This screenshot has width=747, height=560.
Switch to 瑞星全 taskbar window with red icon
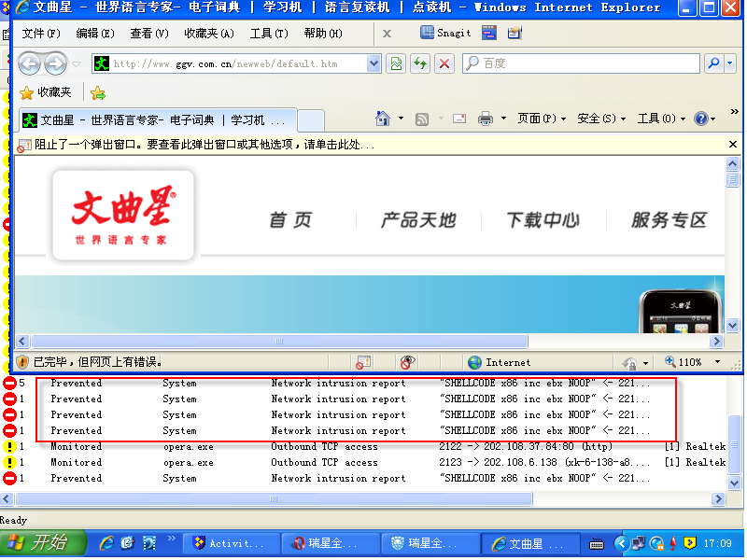click(331, 543)
